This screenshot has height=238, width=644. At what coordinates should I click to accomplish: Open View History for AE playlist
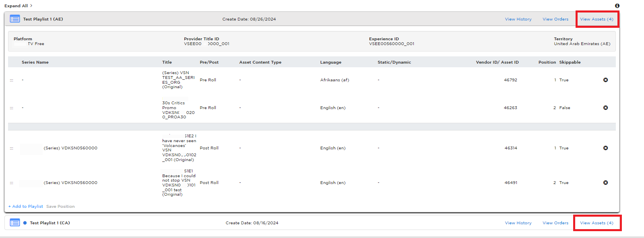pos(518,19)
